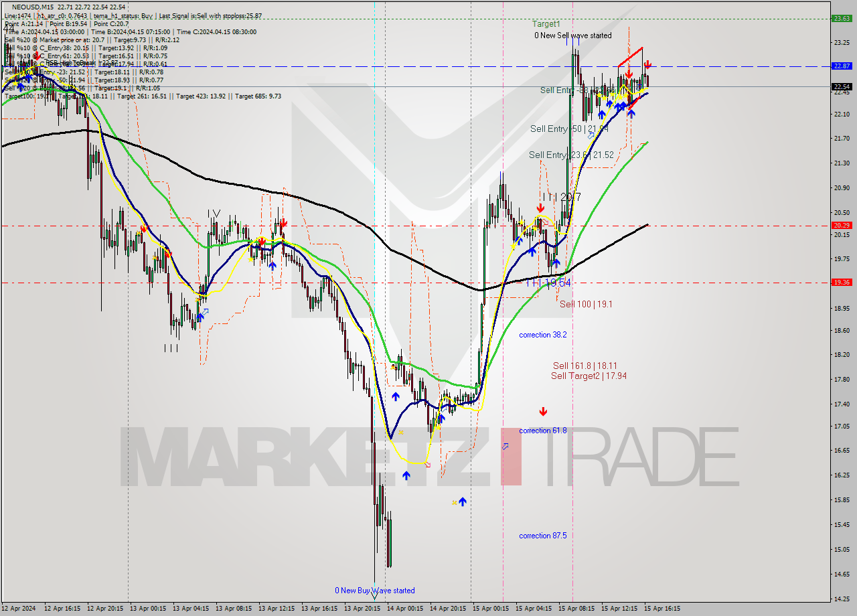Click the '15 Apr 08:15' time axis label
The width and height of the screenshot is (857, 616).
(x=576, y=609)
